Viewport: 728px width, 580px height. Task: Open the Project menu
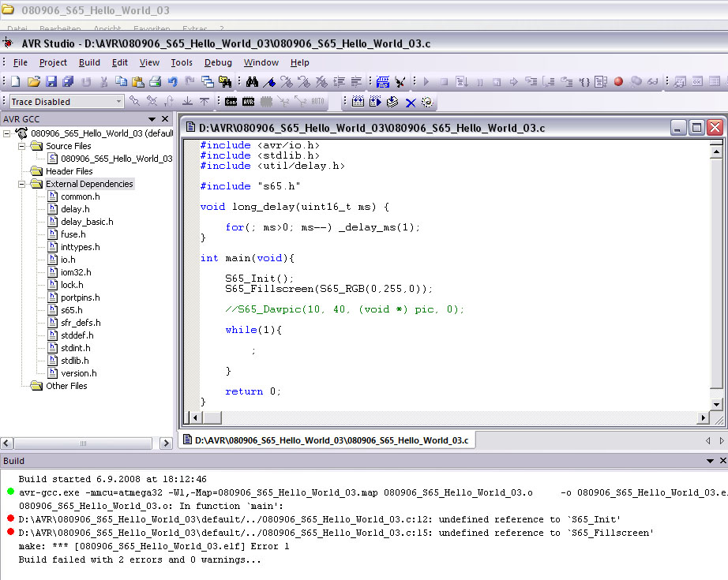pos(53,62)
